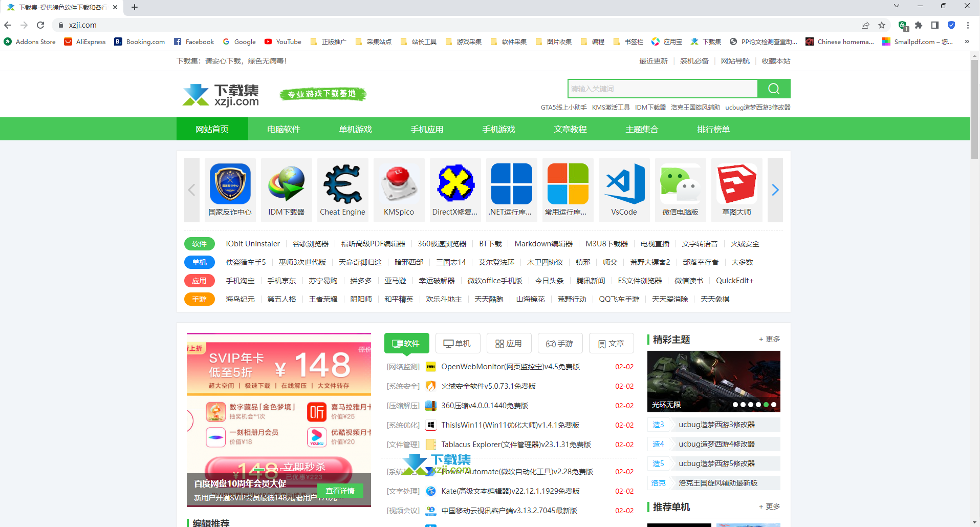This screenshot has height=527, width=980.
Task: Open the 光环无限 theme thumbnail
Action: click(713, 382)
